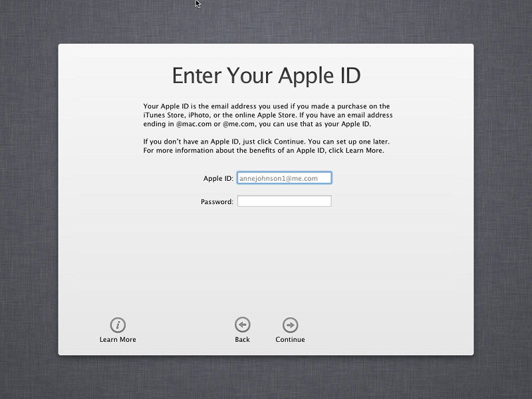
Task: Select the Continue text label
Action: 290,339
